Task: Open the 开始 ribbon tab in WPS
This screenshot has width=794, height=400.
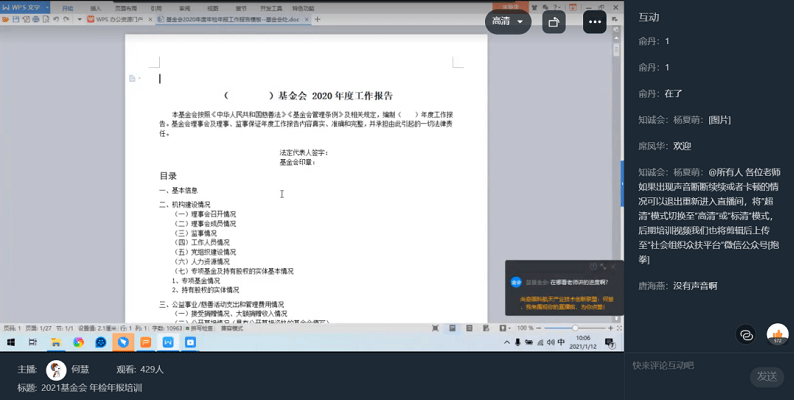Action: tap(67, 8)
